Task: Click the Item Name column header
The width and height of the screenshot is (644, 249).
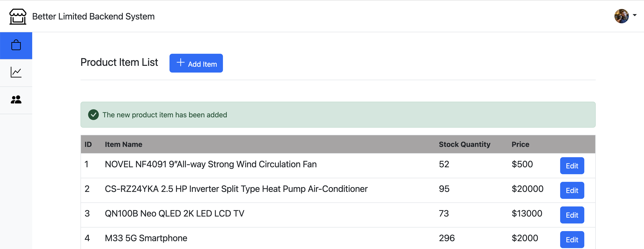Action: click(x=123, y=144)
